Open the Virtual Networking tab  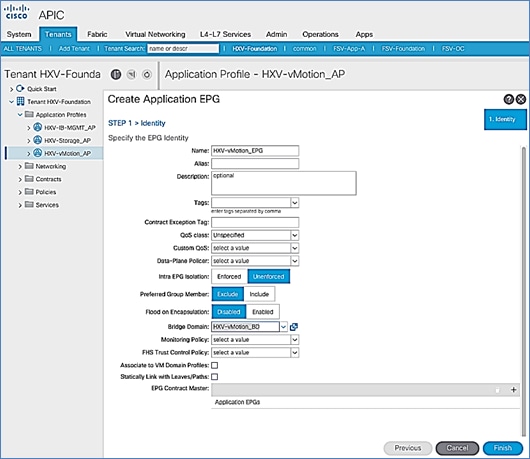click(x=155, y=34)
